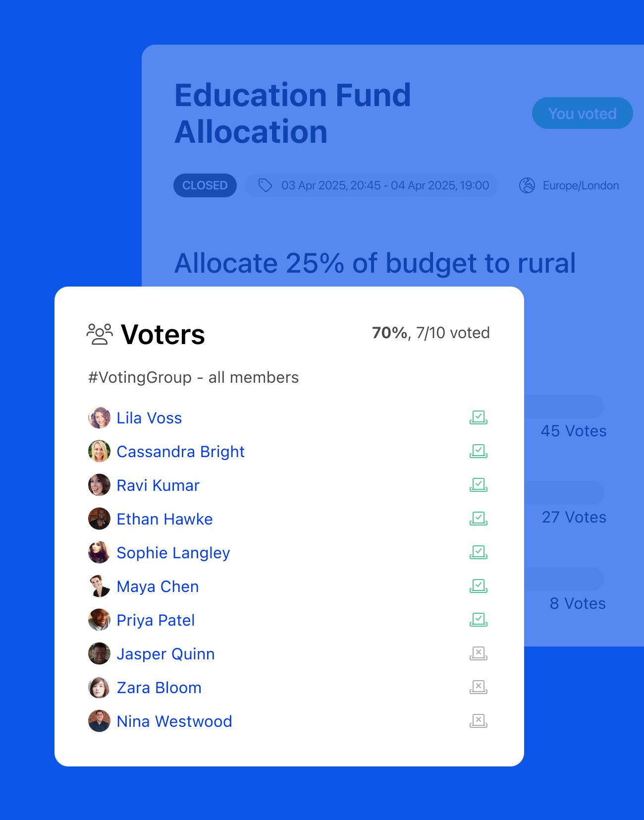Toggle Ethan Hawke's vote status checkbox
Viewport: 644px width, 820px height.
(478, 519)
